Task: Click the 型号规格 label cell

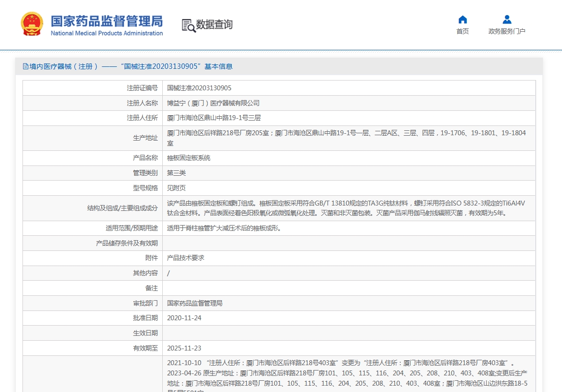Action: [92, 188]
